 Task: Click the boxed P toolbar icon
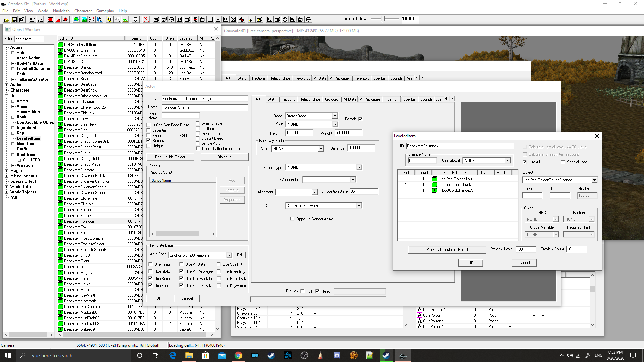click(218, 19)
